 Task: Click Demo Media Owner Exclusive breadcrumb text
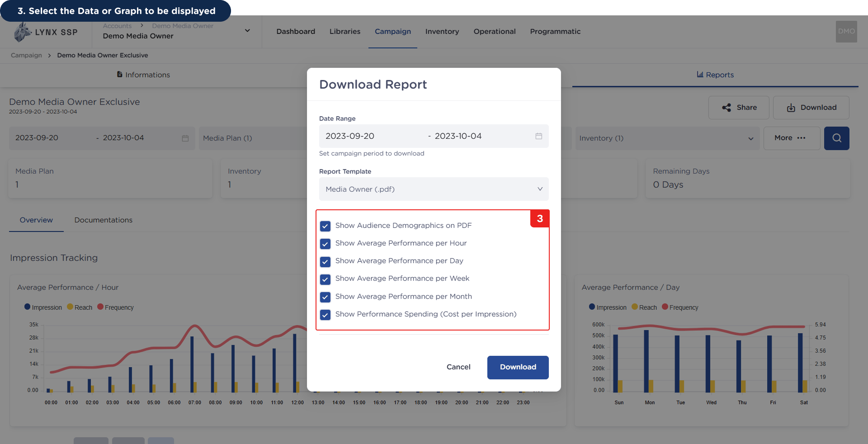point(103,55)
